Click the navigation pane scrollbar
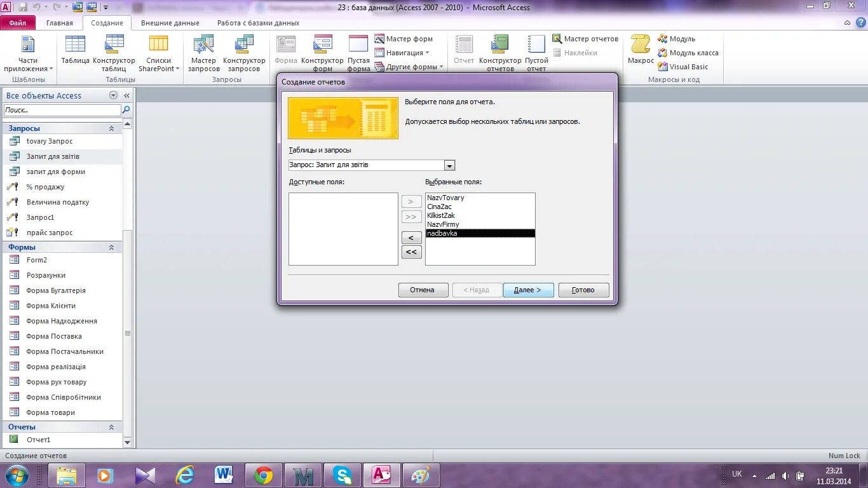Image resolution: width=868 pixels, height=488 pixels. coord(127,334)
